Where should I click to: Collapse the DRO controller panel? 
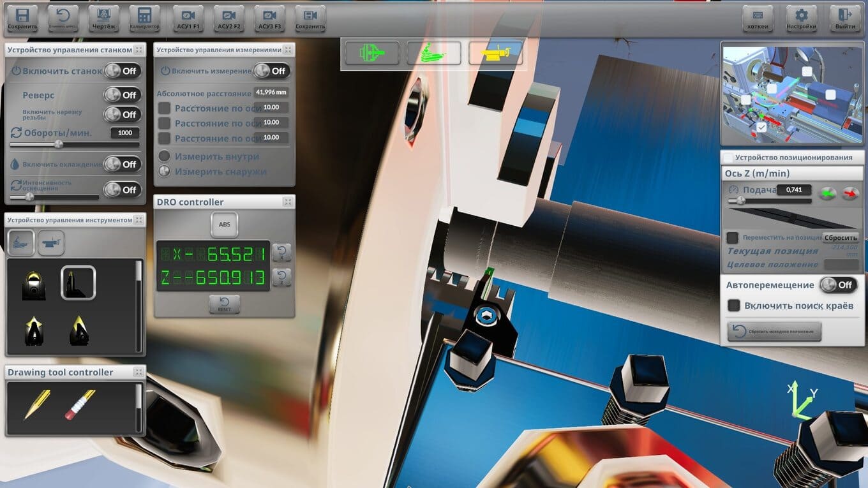[288, 202]
